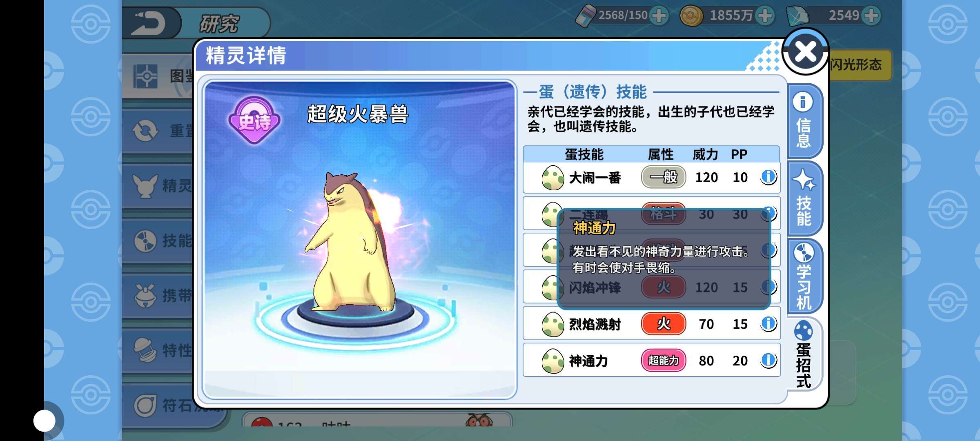Close the 精灵详情 dialog

coord(805,52)
